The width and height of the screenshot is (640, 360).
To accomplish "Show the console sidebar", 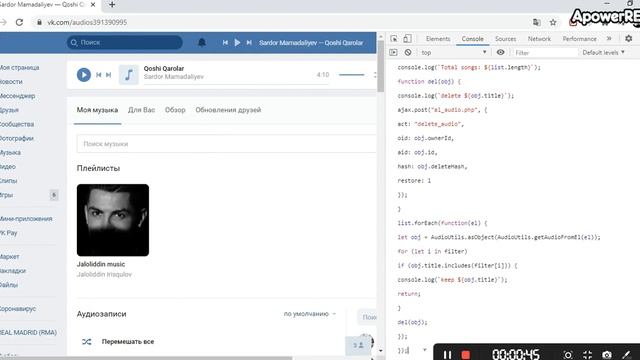I will point(393,52).
